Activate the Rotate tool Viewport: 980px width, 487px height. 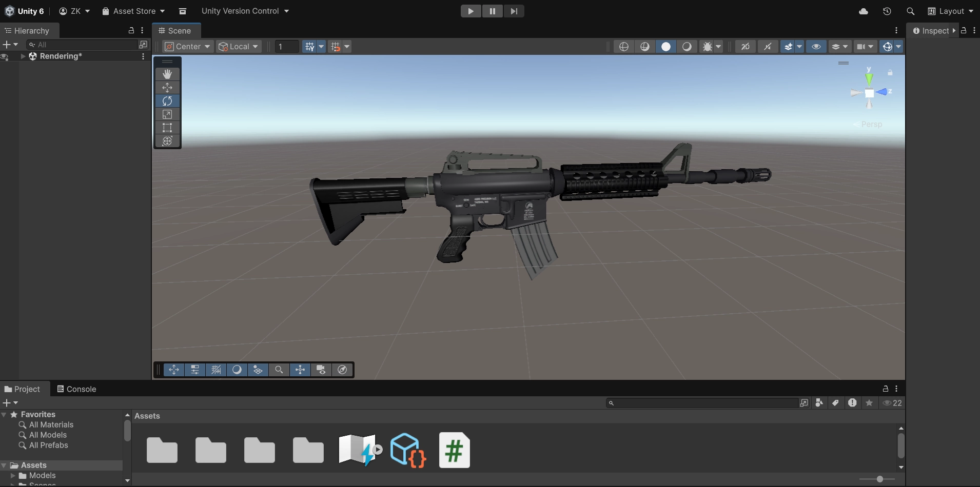coord(167,101)
